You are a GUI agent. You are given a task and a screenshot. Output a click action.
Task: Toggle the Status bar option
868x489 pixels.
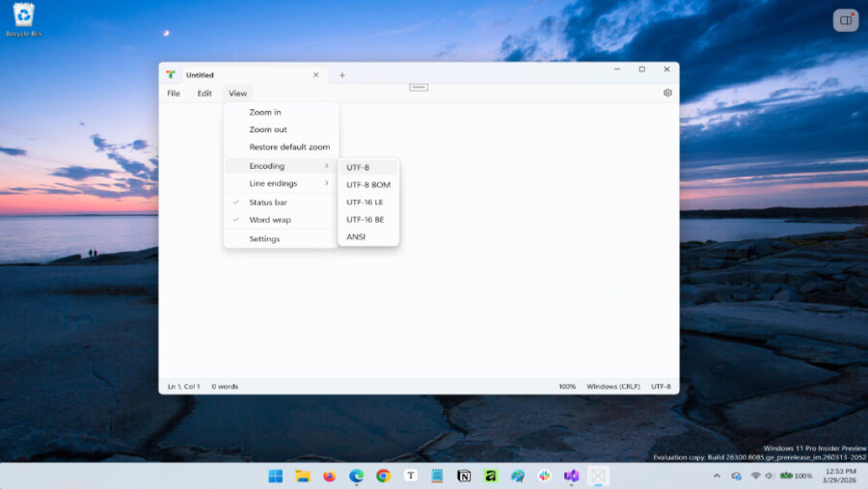(268, 203)
